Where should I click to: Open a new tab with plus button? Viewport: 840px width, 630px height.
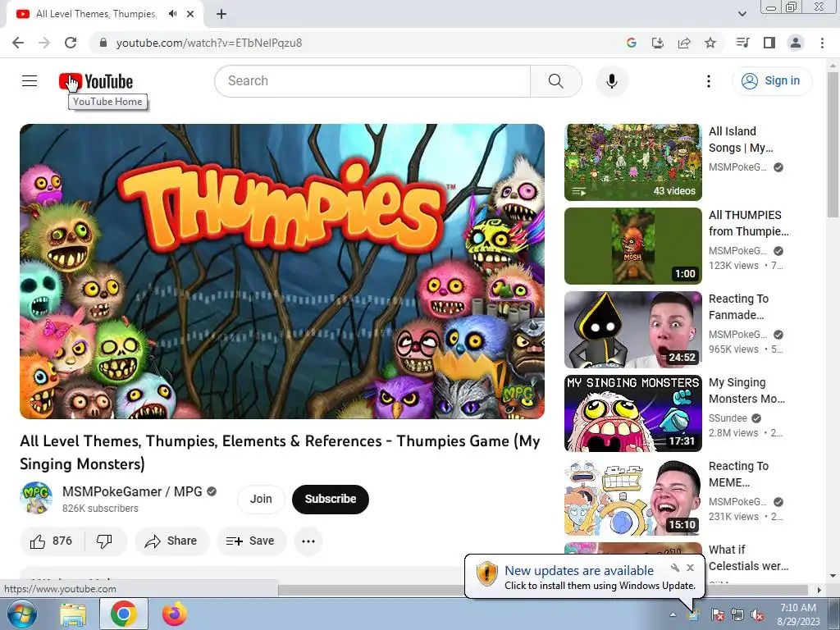221,14
